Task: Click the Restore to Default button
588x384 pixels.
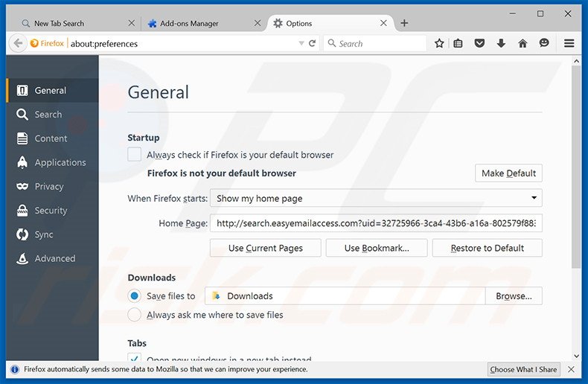Action: 487,248
